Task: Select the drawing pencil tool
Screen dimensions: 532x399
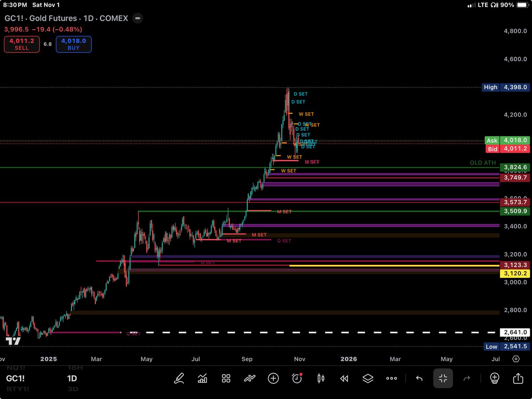Action: 179,378
